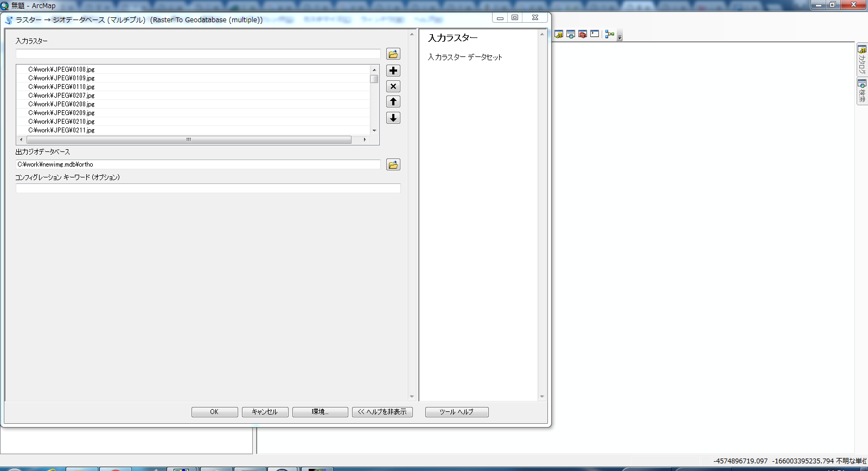
Task: Switch to the カタログ side tab
Action: coord(861,60)
